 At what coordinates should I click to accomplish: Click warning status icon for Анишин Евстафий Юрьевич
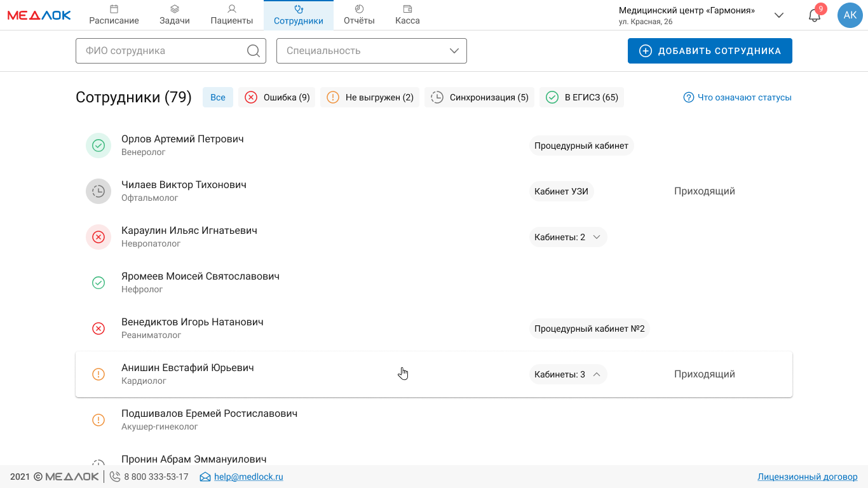click(x=98, y=374)
